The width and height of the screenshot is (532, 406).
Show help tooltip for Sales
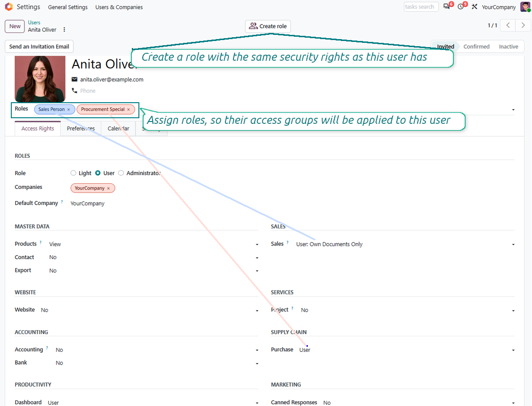287,243
